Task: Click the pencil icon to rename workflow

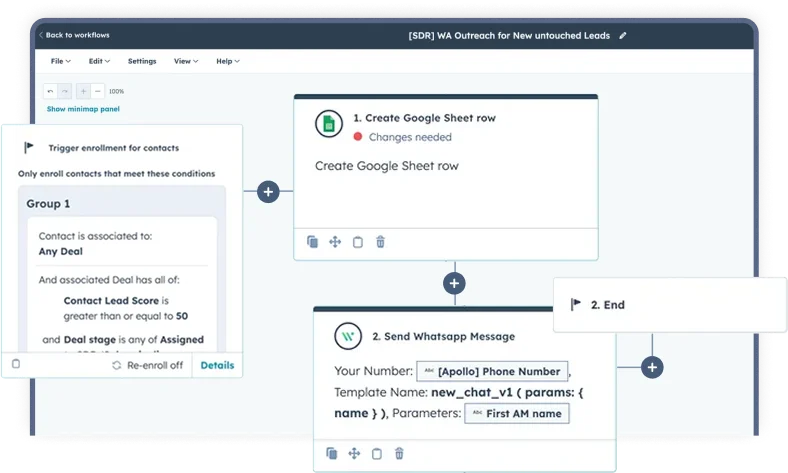Action: (x=623, y=35)
